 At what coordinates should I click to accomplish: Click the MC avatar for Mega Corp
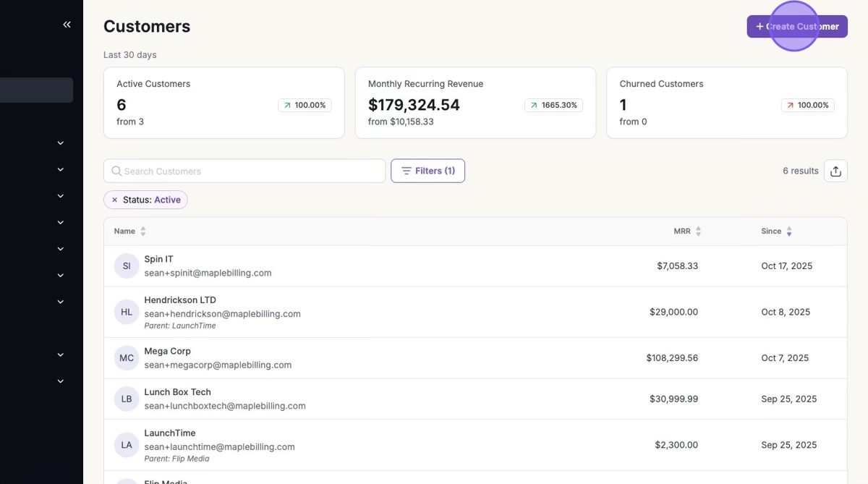(x=127, y=357)
